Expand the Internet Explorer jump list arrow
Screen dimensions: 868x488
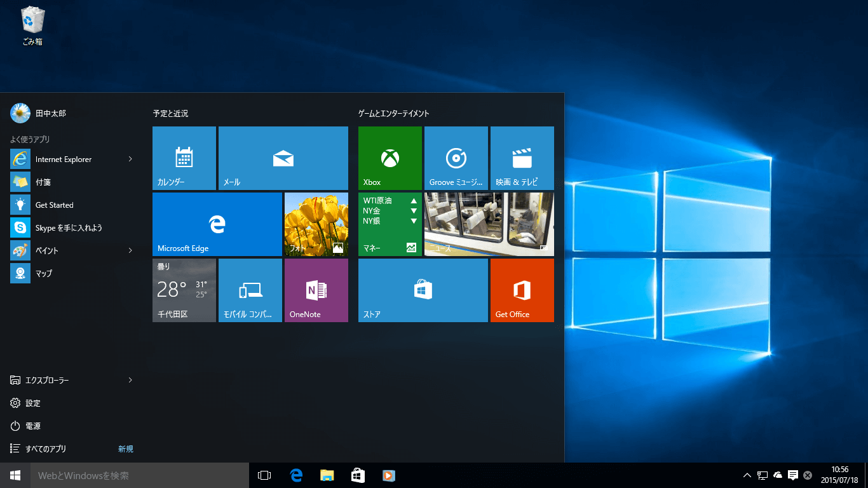[x=130, y=159]
